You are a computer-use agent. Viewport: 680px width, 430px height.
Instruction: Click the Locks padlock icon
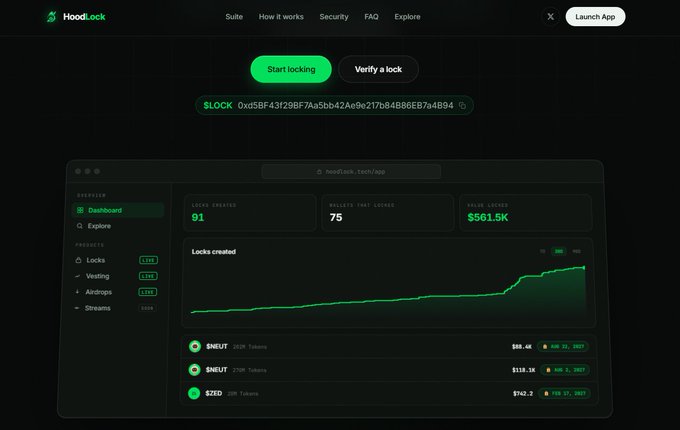click(78, 260)
